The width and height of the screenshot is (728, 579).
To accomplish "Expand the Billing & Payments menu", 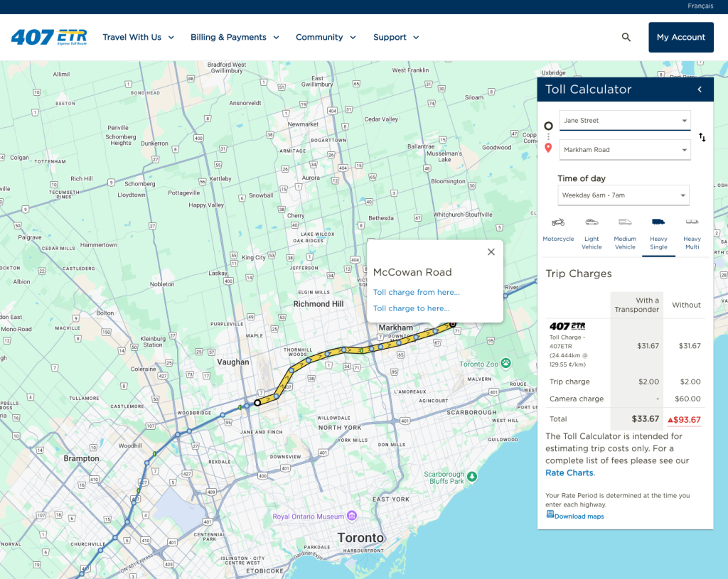I will [x=235, y=37].
